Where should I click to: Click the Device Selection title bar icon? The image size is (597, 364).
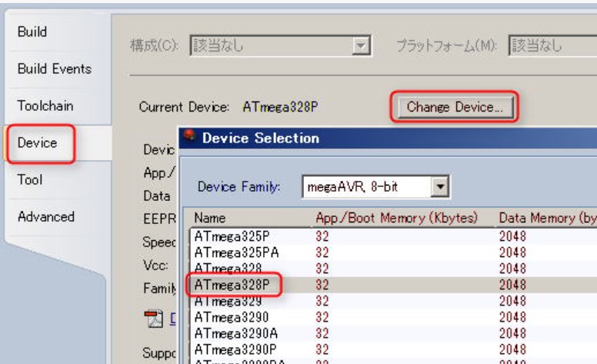click(x=189, y=139)
